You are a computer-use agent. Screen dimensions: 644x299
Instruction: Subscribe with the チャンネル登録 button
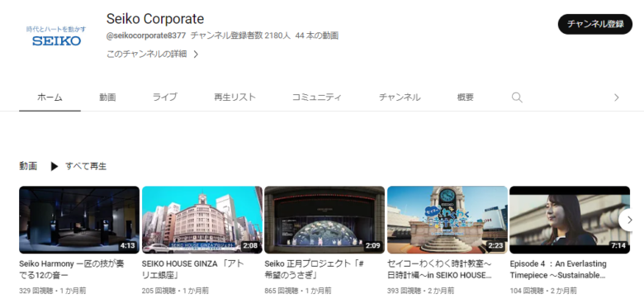(x=594, y=24)
